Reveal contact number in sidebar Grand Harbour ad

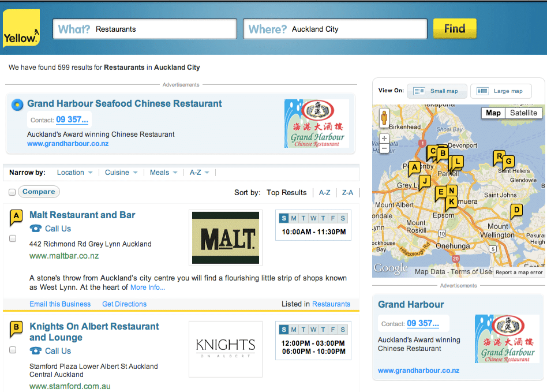tap(423, 323)
